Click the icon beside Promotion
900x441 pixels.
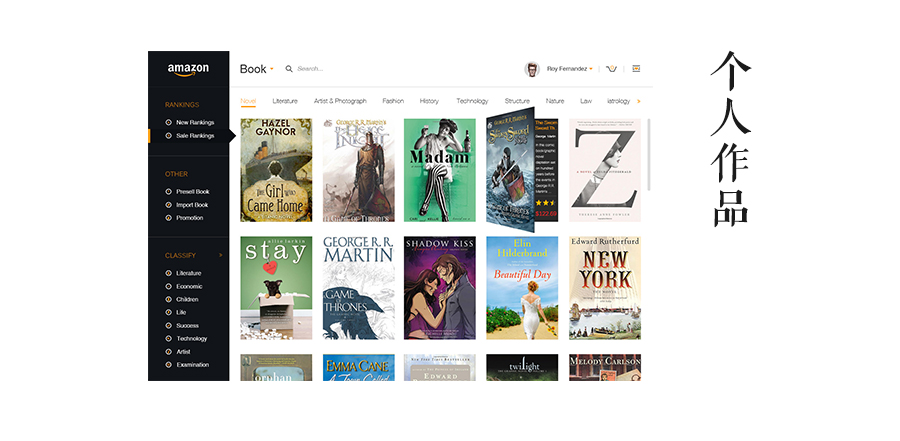click(169, 218)
